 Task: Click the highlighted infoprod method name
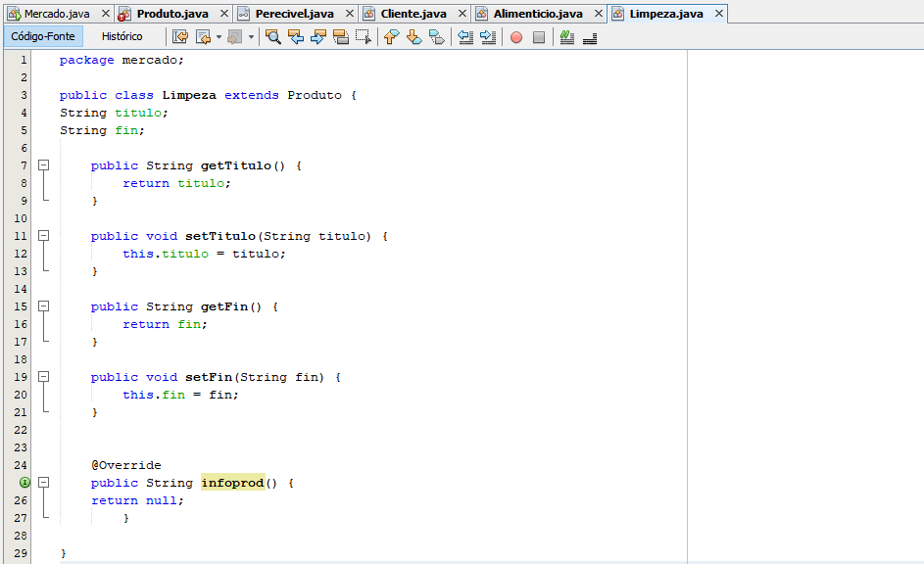pos(233,483)
